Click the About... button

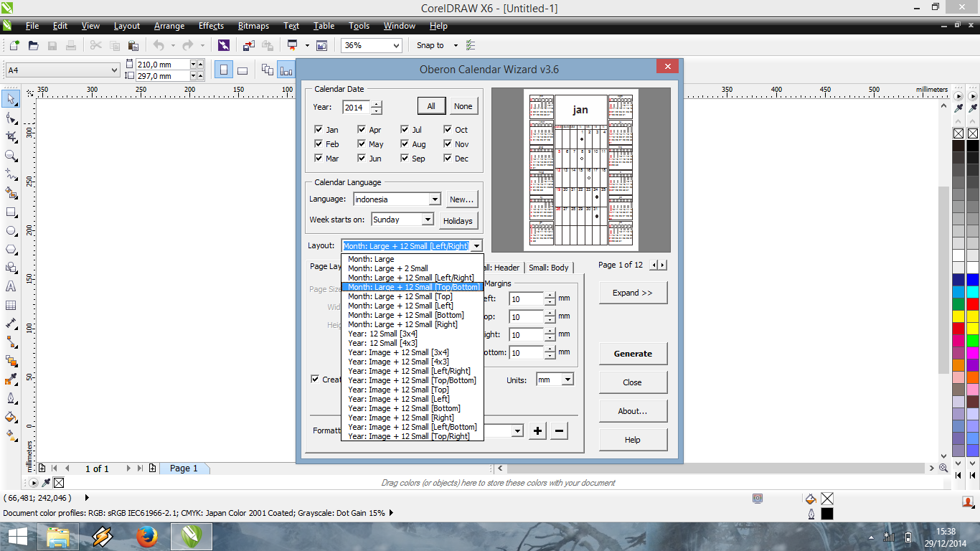click(633, 411)
